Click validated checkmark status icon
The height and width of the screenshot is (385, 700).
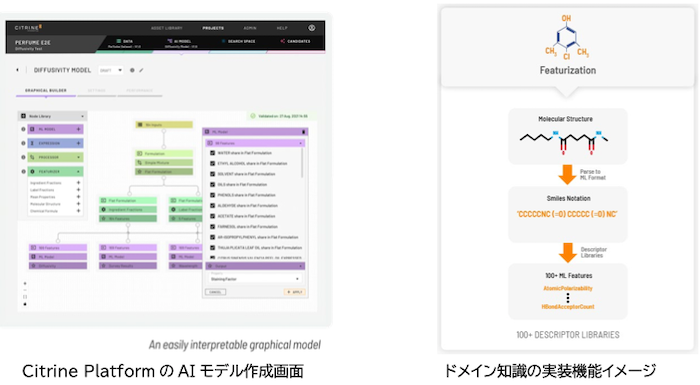pyautogui.click(x=253, y=116)
